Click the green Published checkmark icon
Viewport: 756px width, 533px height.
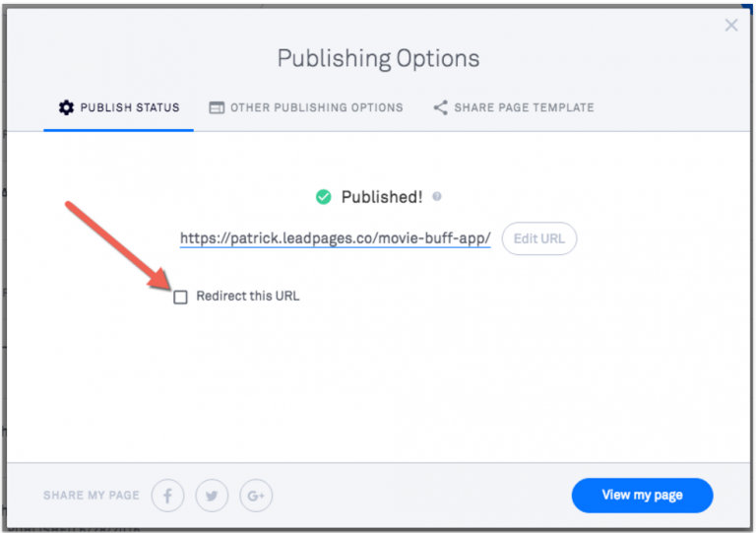click(x=323, y=197)
